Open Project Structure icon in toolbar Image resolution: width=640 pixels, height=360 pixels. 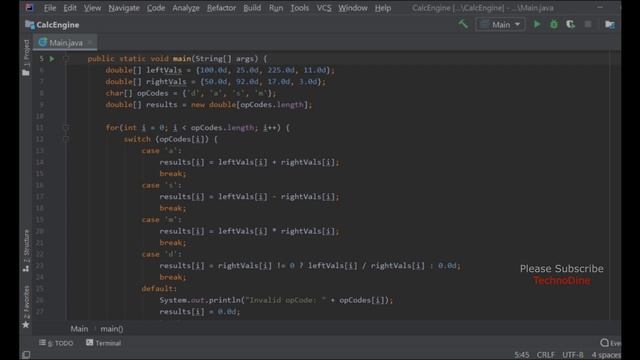(610, 24)
